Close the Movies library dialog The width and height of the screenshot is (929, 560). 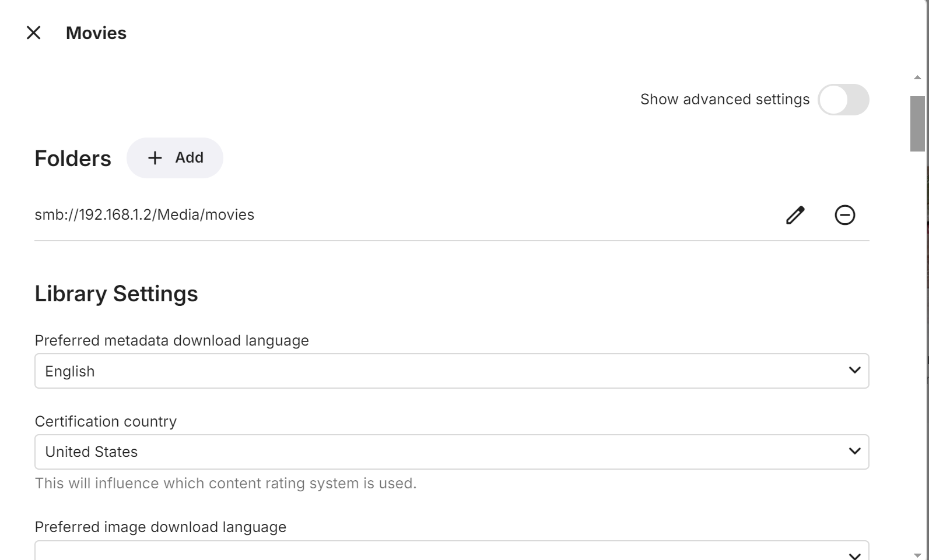click(x=34, y=33)
